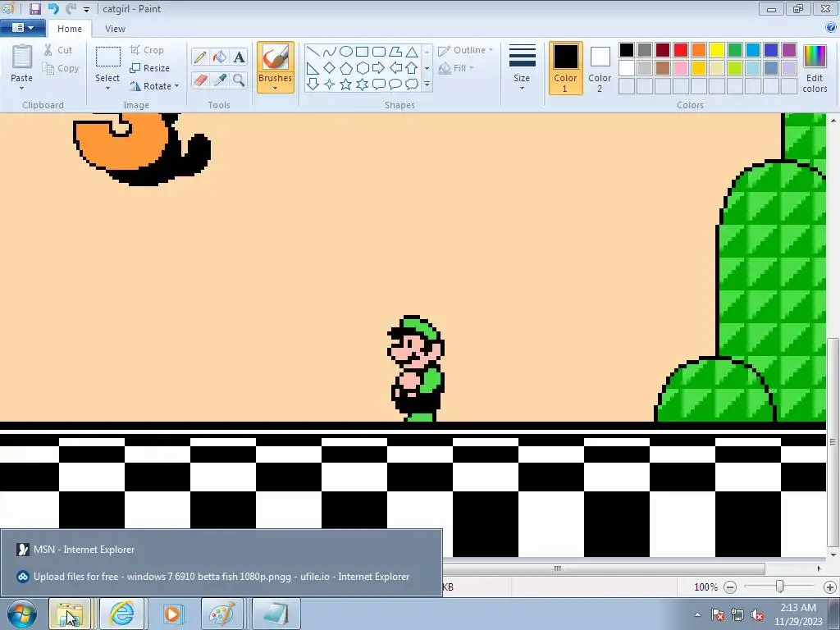Select the Pencil tool
840x630 pixels.
200,57
